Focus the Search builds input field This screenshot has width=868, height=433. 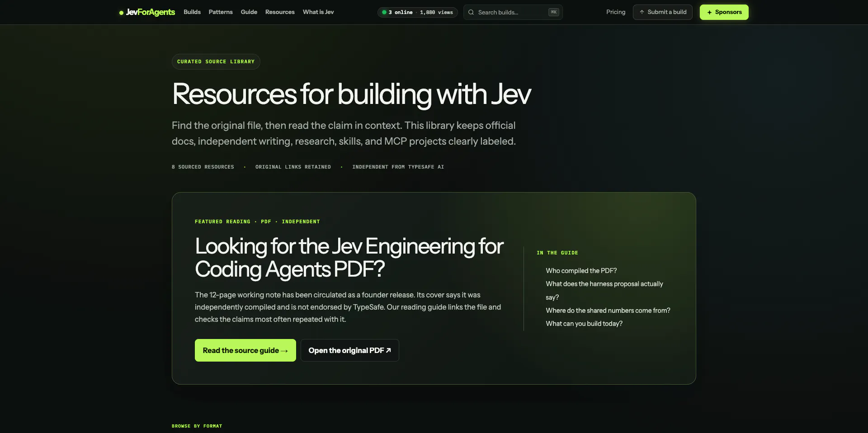pos(513,12)
